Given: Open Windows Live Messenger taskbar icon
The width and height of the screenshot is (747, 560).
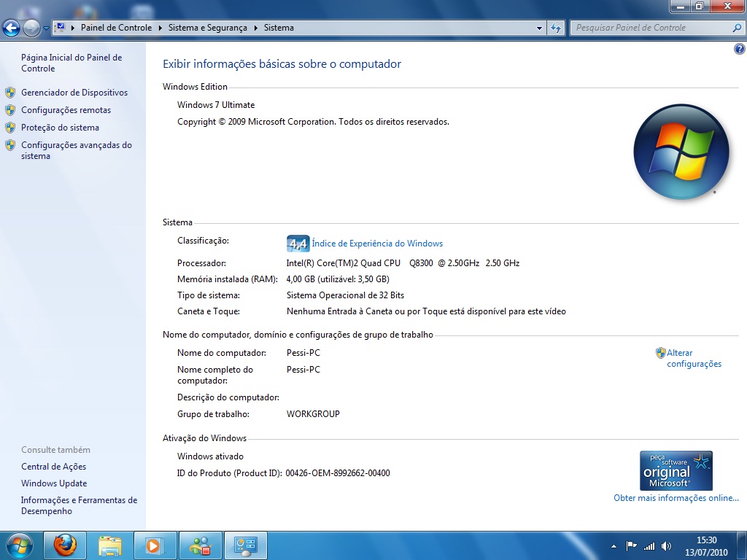Looking at the screenshot, I should (200, 545).
